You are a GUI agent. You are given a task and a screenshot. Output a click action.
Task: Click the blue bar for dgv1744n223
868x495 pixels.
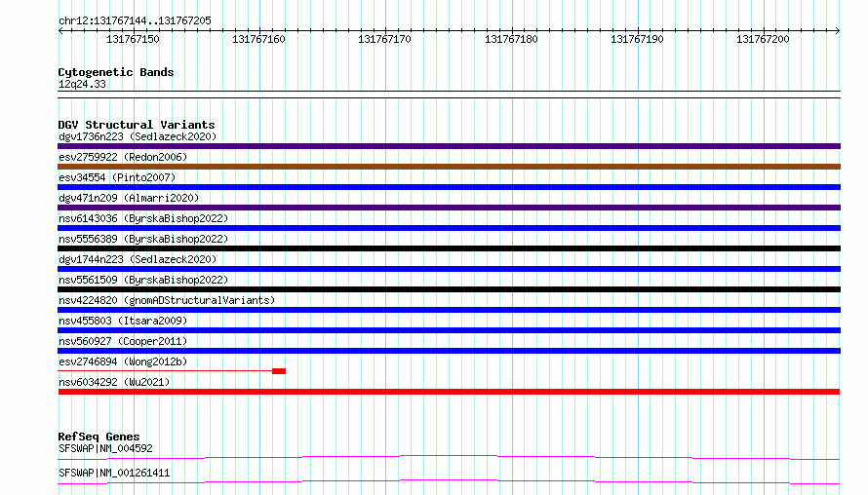tap(449, 269)
